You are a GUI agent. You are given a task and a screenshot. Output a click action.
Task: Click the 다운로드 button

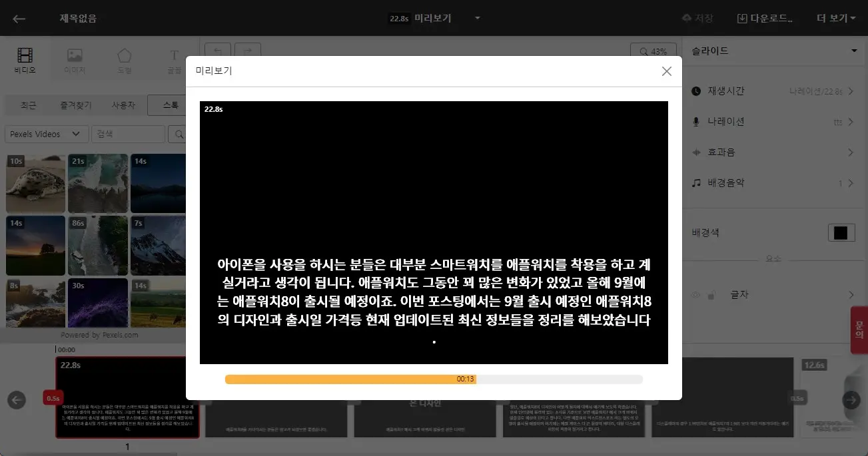pyautogui.click(x=765, y=19)
